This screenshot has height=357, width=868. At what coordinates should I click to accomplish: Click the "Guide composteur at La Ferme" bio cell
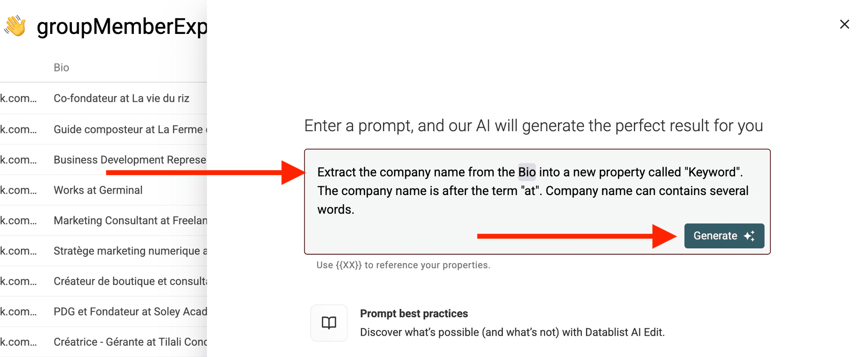(128, 130)
